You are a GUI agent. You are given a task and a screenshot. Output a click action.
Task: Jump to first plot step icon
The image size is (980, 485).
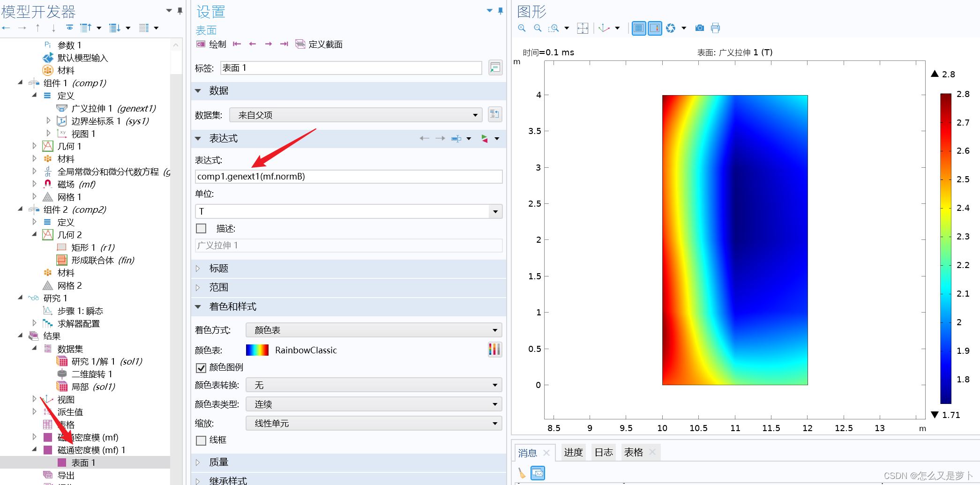pos(237,44)
